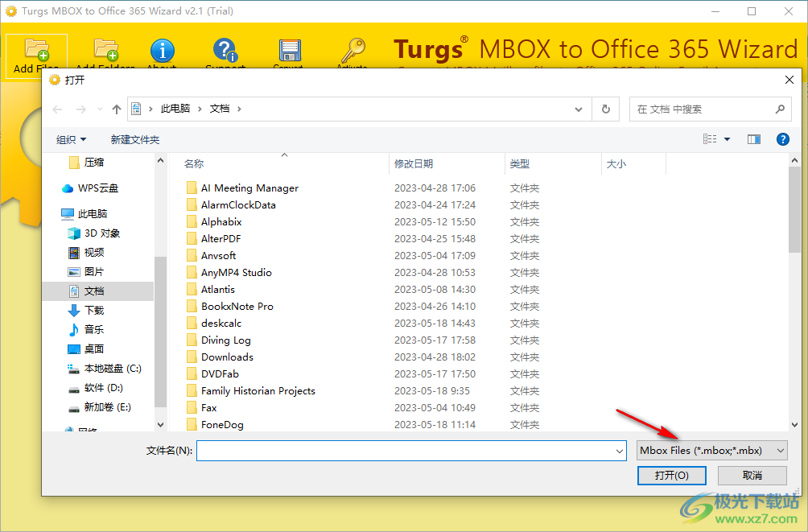
Task: Select WPS云盘 in the sidebar
Action: click(x=90, y=188)
